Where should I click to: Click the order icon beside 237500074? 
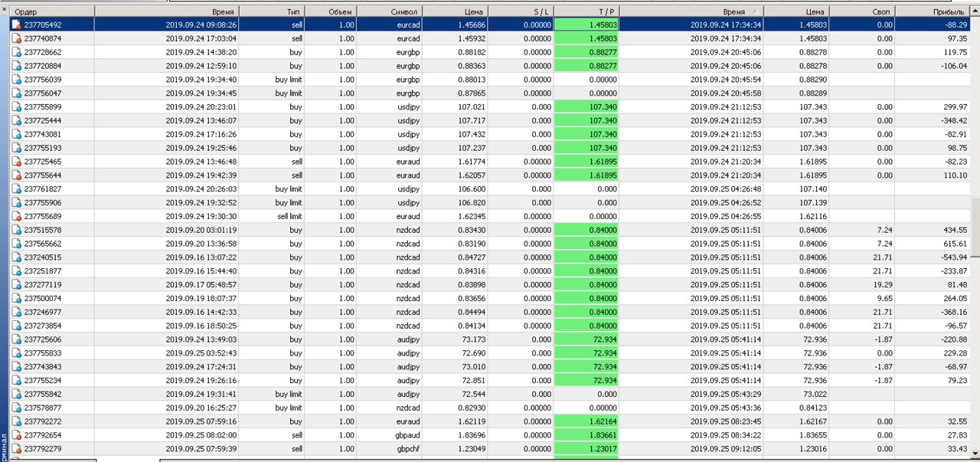click(16, 298)
